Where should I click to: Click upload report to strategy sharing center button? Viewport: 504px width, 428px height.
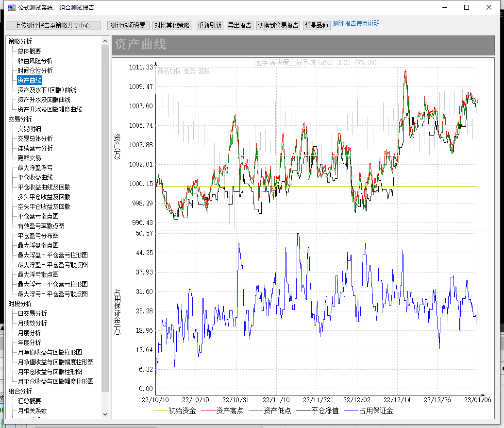point(52,25)
